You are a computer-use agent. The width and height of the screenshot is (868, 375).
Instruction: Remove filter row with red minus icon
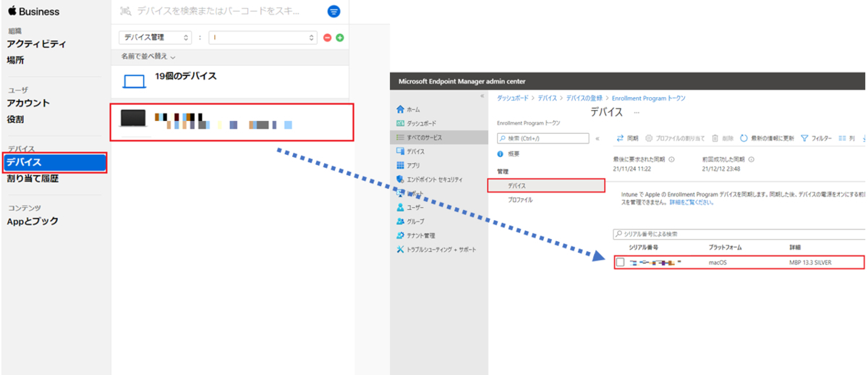327,38
